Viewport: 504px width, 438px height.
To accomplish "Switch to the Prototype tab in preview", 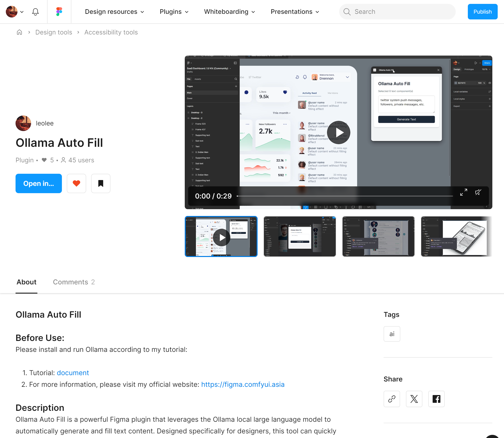I will coord(469,69).
